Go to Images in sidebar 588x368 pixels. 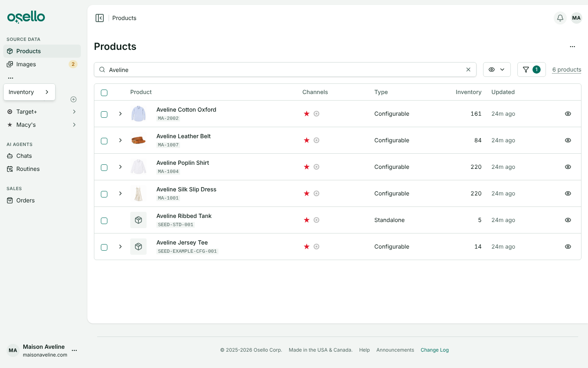(42, 64)
